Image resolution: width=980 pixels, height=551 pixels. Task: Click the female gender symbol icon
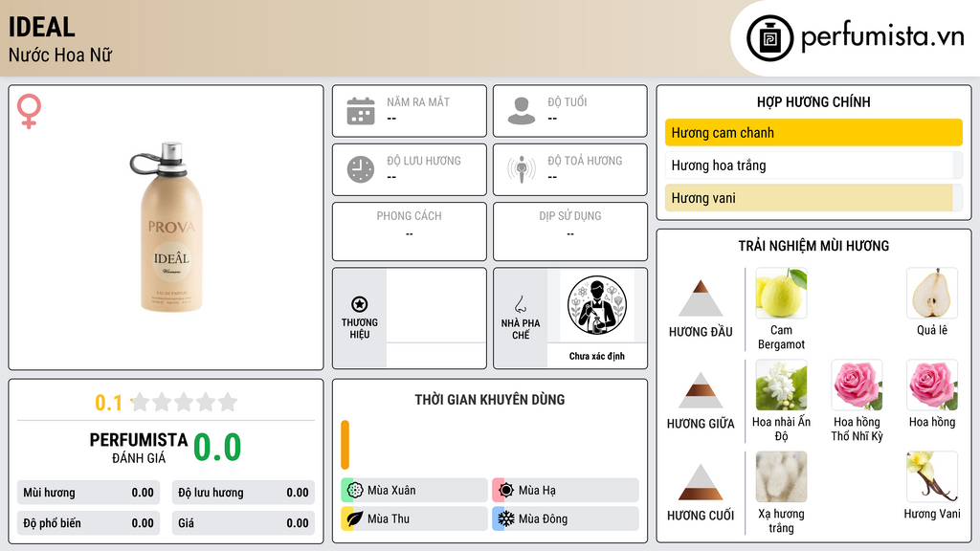tap(29, 111)
